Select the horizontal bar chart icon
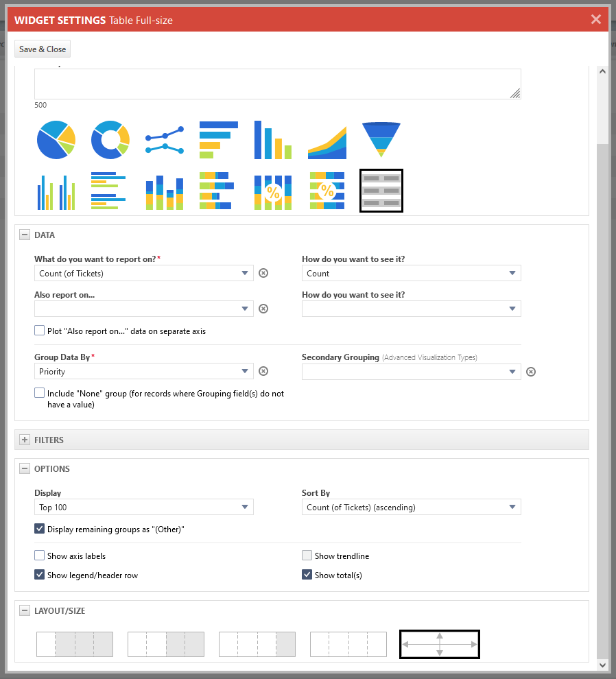616x679 pixels. [218, 139]
